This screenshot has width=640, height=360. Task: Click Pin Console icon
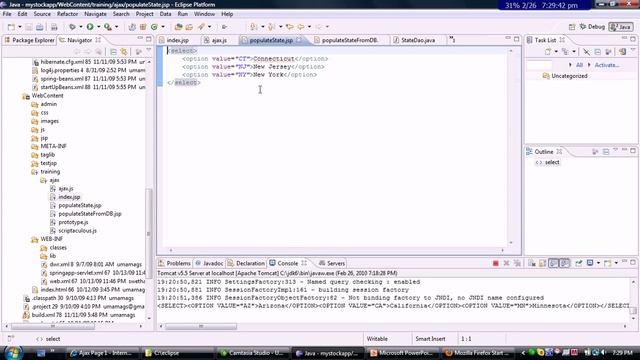tap(579, 263)
